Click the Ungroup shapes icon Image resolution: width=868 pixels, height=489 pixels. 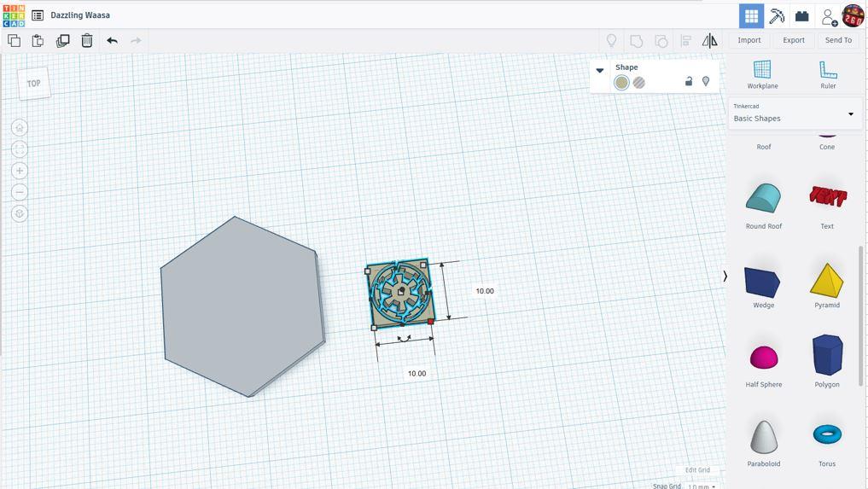pyautogui.click(x=661, y=41)
